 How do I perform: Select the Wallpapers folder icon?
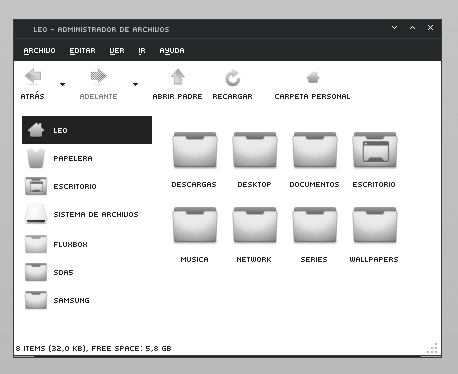375,225
